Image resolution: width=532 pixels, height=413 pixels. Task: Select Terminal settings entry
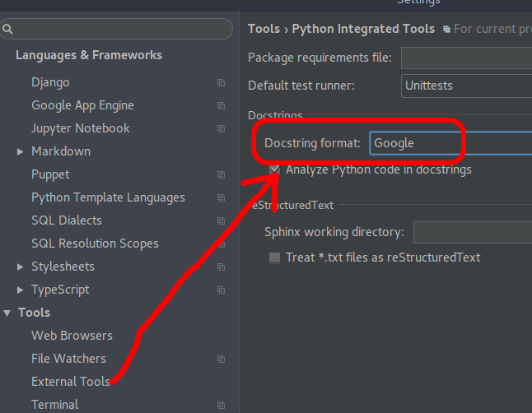[x=54, y=405]
